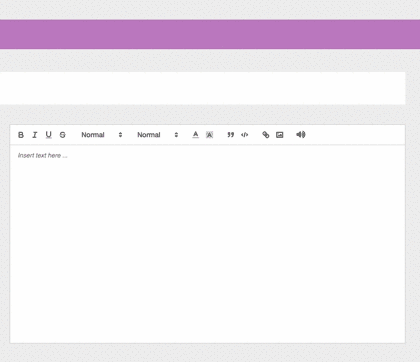Click the 'Insert text here ...' placeholder

[x=42, y=156]
